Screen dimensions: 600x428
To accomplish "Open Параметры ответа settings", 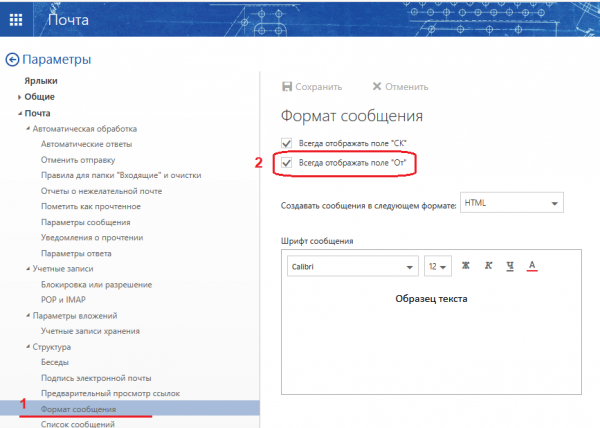I will tap(76, 253).
